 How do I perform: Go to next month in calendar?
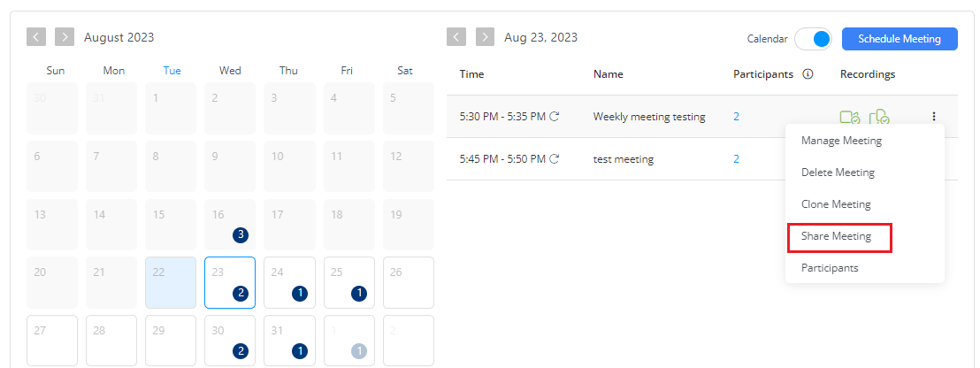65,36
